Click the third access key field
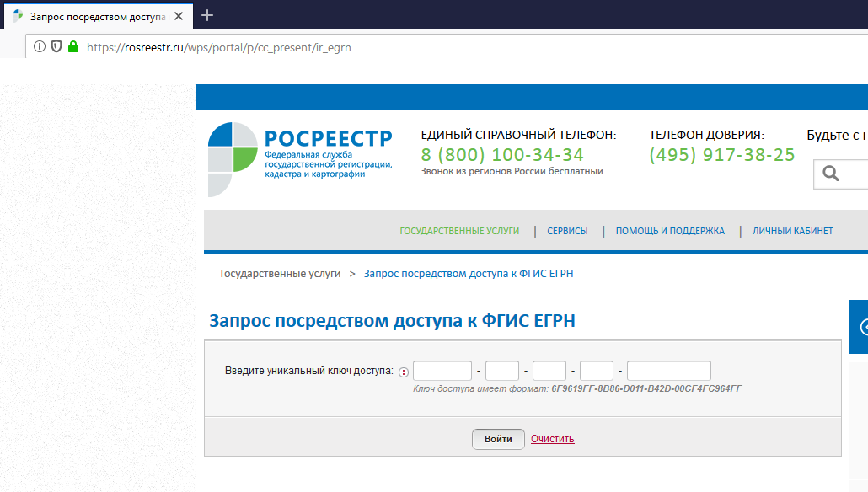 pos(549,371)
